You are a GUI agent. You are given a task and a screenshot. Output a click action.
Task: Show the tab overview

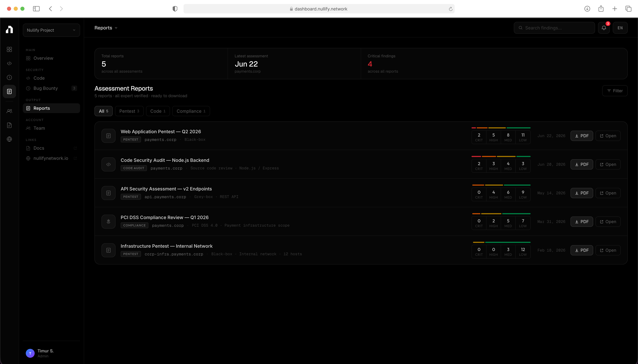pos(628,9)
